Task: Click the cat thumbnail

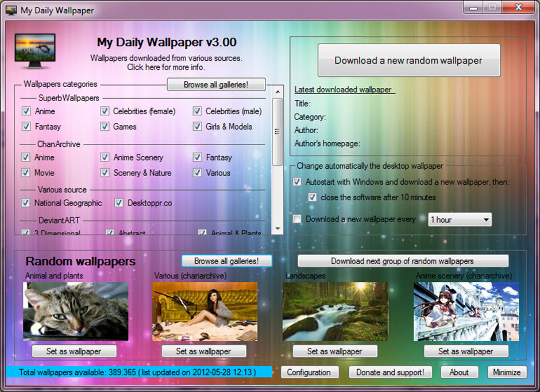Action: (x=76, y=312)
